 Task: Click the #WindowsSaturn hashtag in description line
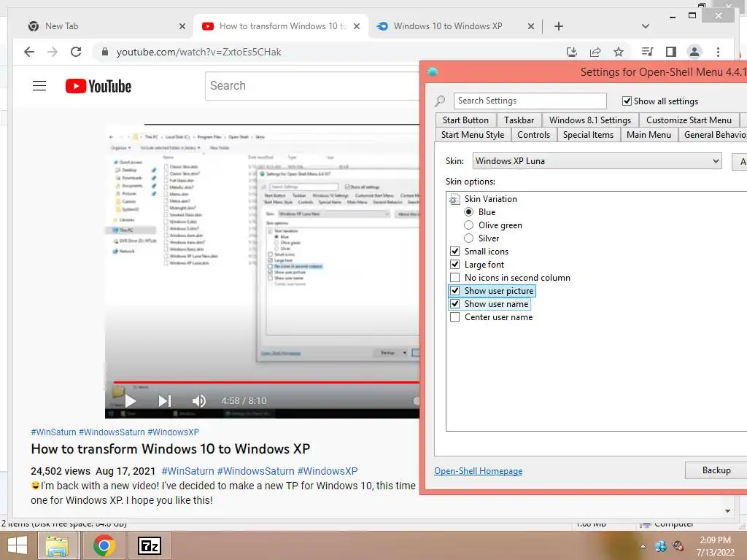(255, 471)
